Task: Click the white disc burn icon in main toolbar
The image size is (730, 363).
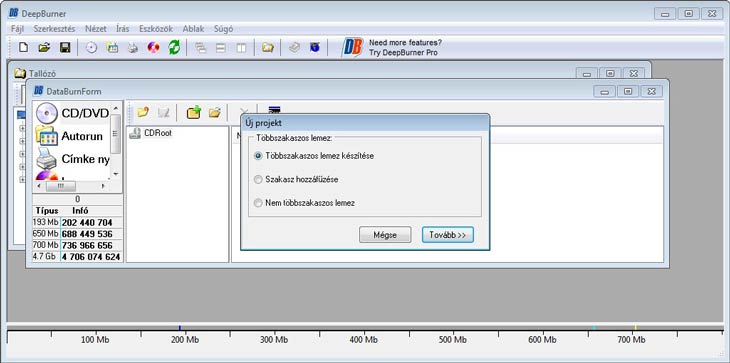Action: click(92, 47)
